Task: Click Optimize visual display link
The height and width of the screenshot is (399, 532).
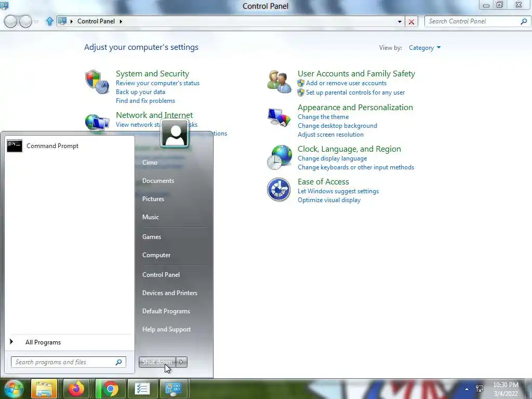Action: coord(329,200)
